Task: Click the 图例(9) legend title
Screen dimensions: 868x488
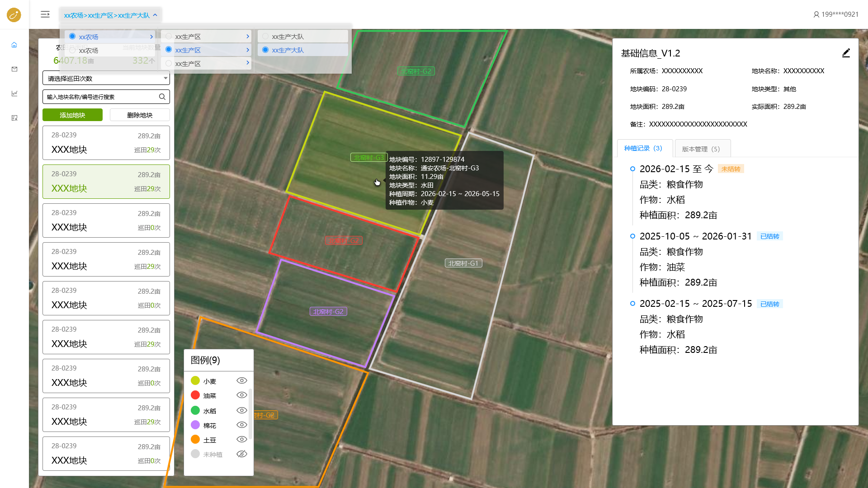Action: click(x=205, y=360)
